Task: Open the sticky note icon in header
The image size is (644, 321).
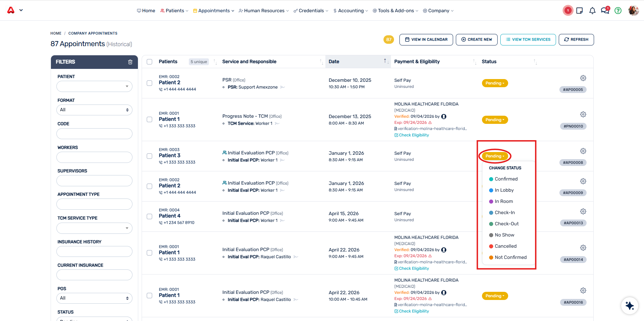Action: pos(580,11)
